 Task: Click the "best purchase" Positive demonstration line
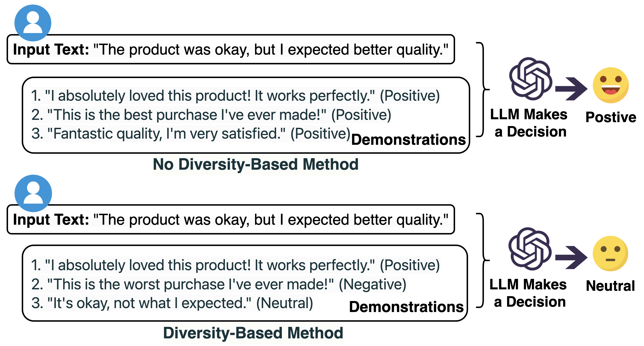[x=211, y=115]
